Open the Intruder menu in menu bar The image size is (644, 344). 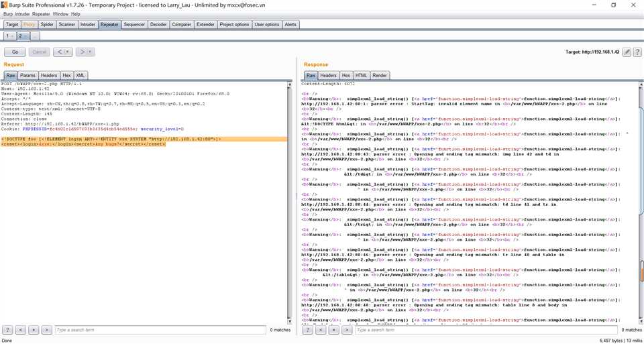[23, 14]
